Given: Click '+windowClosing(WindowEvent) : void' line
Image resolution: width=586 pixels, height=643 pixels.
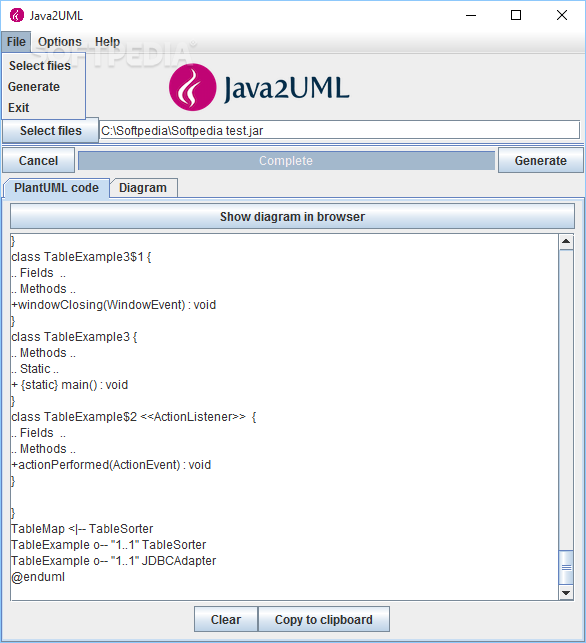Looking at the screenshot, I should tap(114, 305).
